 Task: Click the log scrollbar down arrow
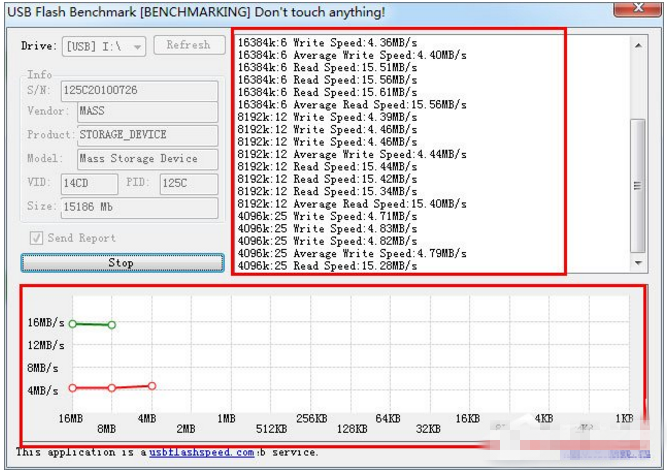638,263
